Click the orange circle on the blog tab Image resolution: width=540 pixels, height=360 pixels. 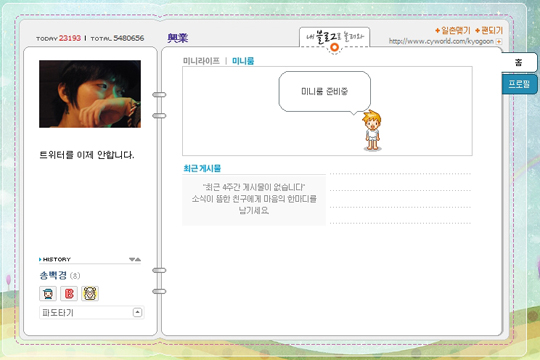click(334, 48)
